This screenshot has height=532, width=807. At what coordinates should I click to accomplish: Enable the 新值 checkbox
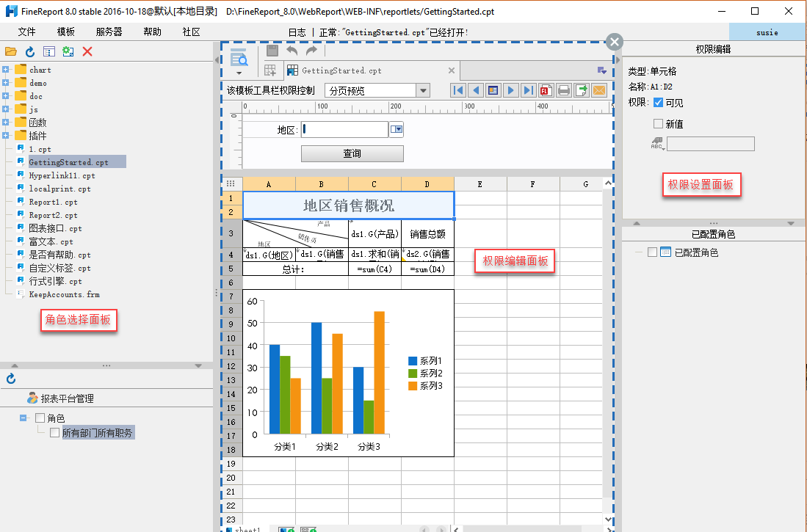click(x=658, y=124)
